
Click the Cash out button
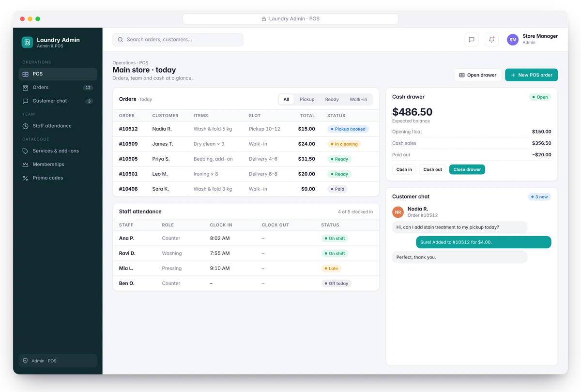pyautogui.click(x=433, y=169)
